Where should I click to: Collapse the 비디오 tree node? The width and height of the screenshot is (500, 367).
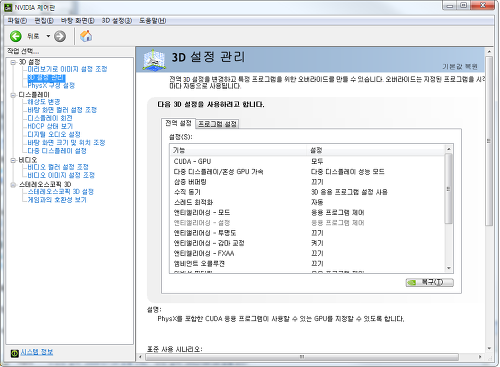point(13,160)
